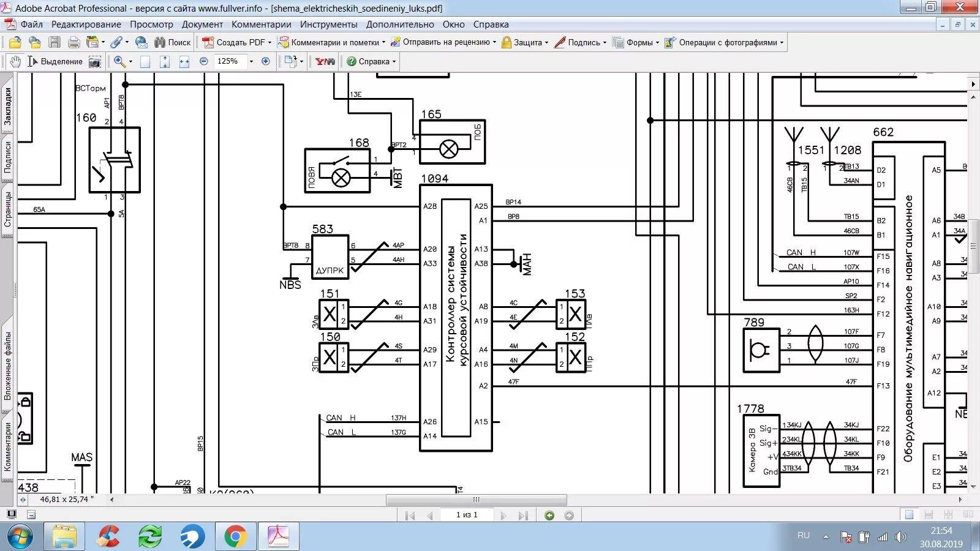Click the Fit Page icon
The image size is (980, 551).
tap(165, 61)
